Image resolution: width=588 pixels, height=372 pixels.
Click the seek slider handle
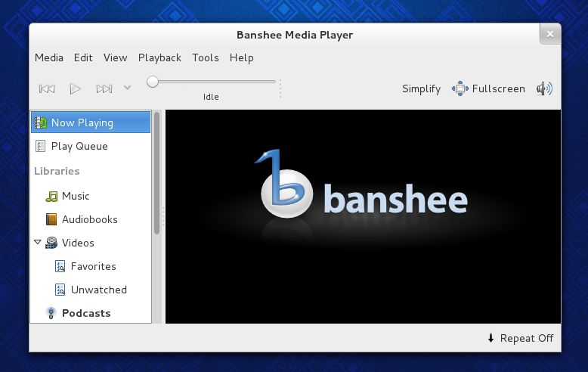153,82
